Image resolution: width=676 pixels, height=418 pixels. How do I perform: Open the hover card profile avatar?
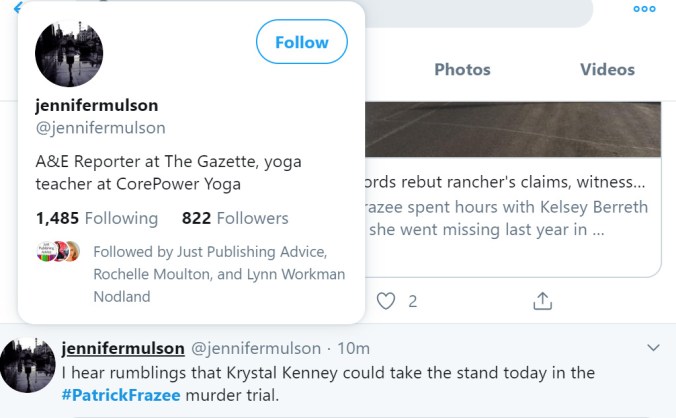(69, 53)
